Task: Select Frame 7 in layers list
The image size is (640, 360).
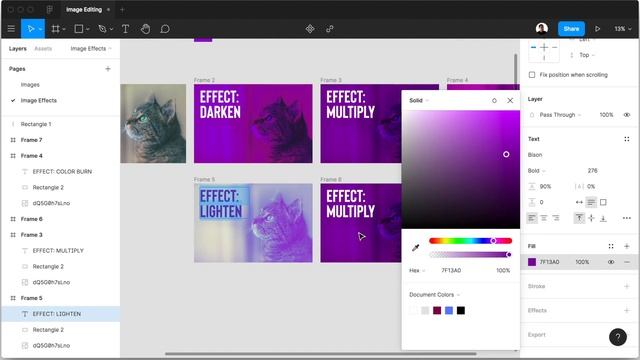Action: click(31, 140)
